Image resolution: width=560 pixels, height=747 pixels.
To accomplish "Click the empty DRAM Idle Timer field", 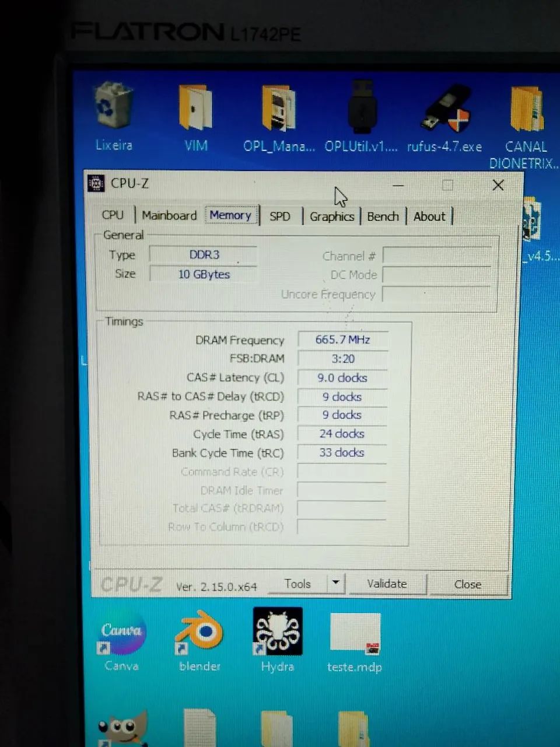I will (342, 490).
